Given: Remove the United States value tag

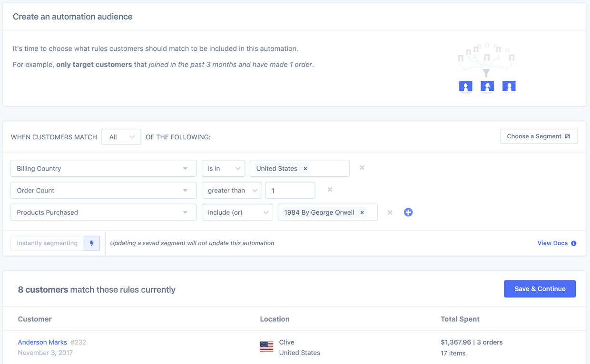Looking at the screenshot, I should [x=305, y=168].
